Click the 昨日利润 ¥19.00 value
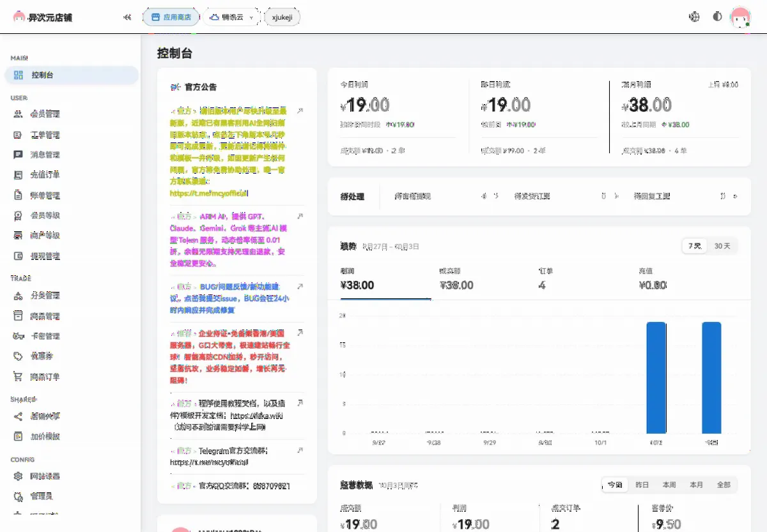The height and width of the screenshot is (532, 767). tap(506, 105)
